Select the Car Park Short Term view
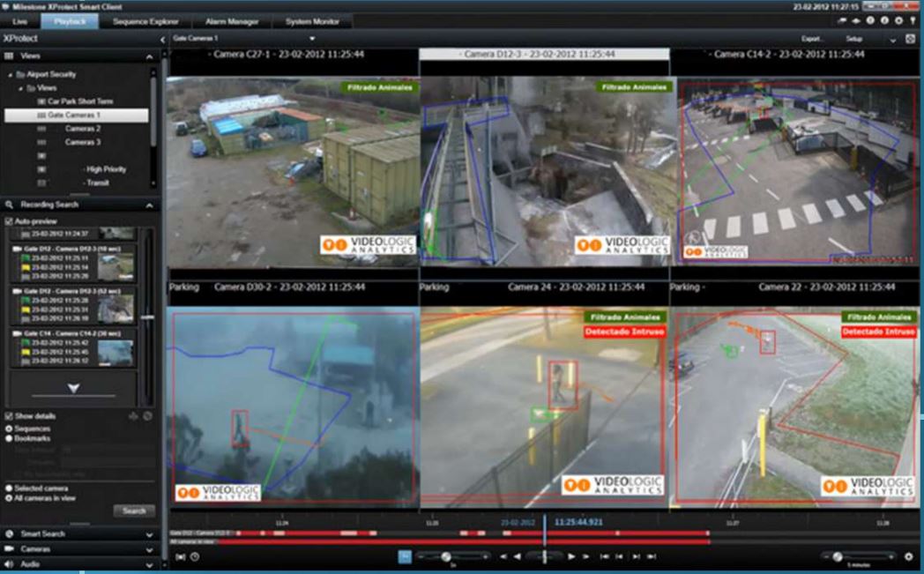Viewport: 924px width, 574px height. (x=80, y=101)
